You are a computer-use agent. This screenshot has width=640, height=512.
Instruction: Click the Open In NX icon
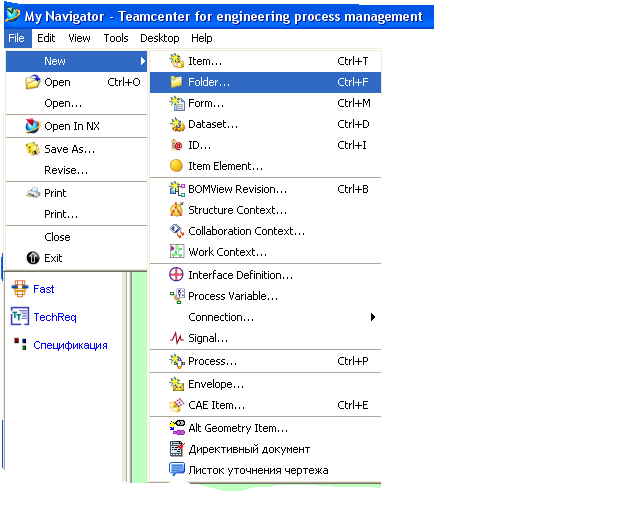point(33,126)
